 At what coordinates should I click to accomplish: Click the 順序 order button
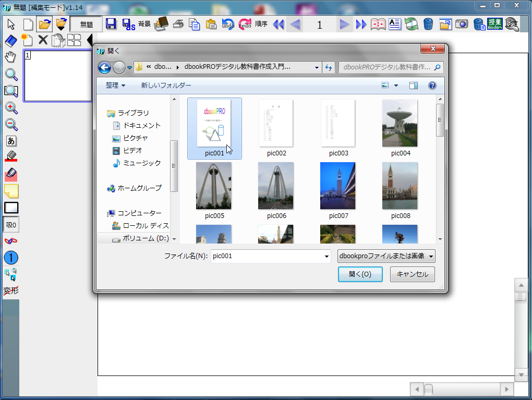click(x=261, y=24)
